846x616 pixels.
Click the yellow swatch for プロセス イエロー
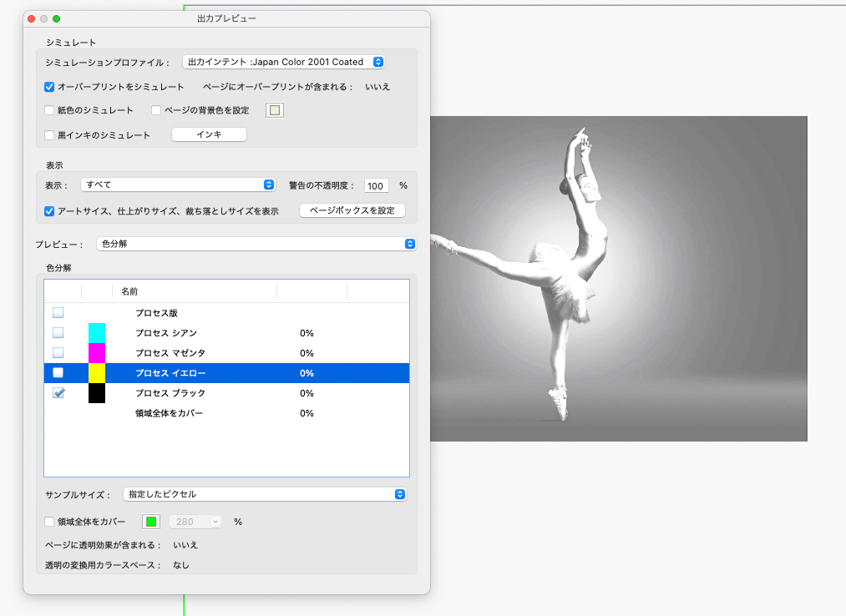pyautogui.click(x=96, y=372)
